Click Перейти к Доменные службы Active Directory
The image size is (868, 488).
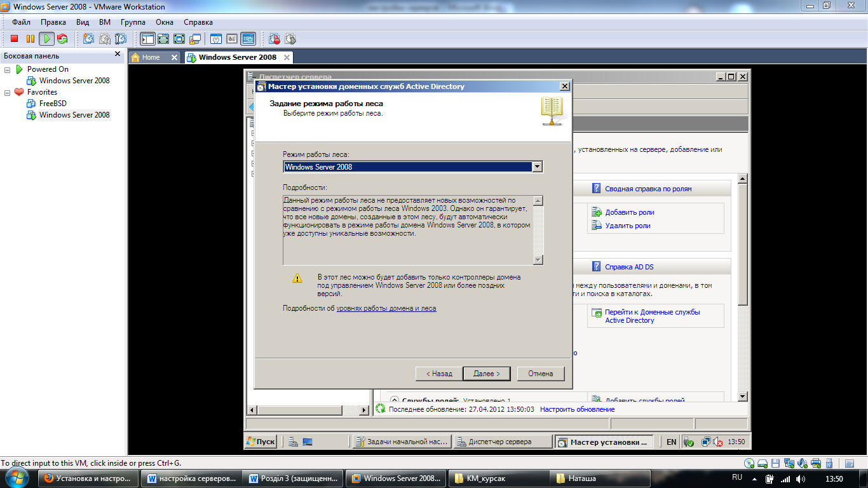653,316
